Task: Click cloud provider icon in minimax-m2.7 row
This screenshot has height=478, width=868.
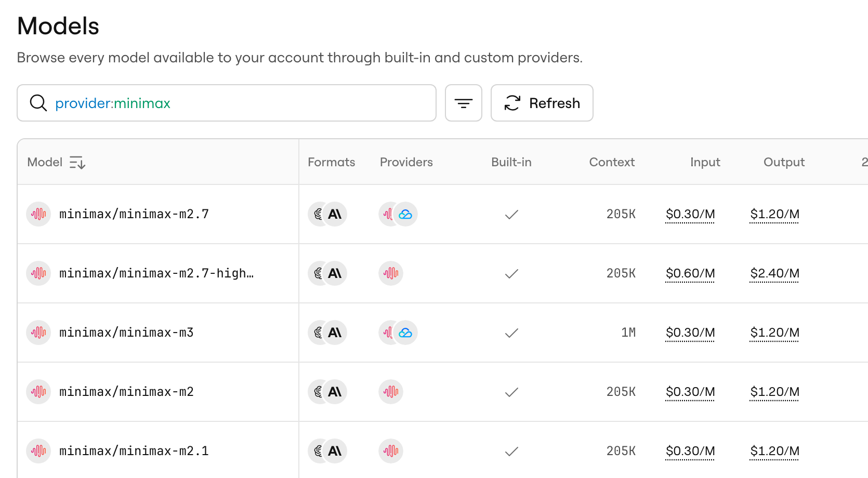Action: pyautogui.click(x=405, y=214)
